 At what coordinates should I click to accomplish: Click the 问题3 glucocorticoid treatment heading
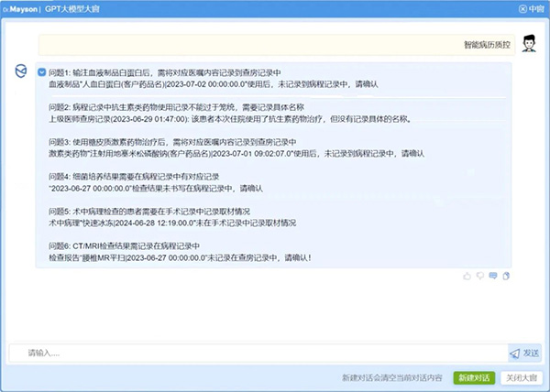[172, 141]
